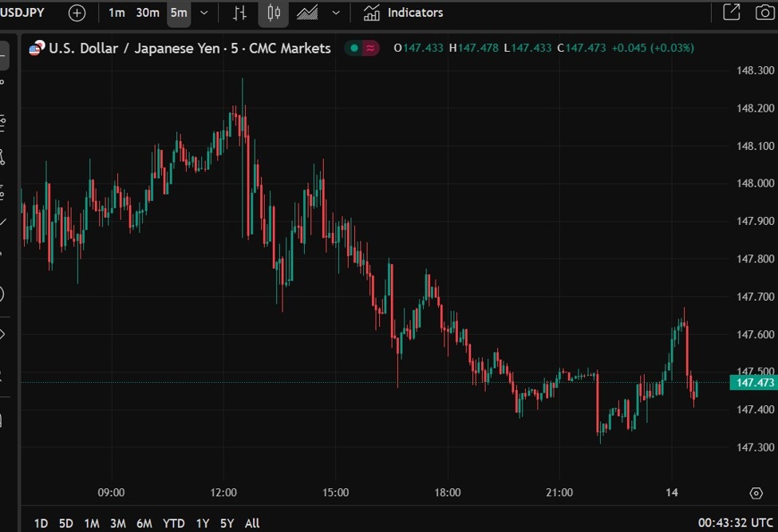Expand the chart type chevron
The image size is (778, 532).
335,12
